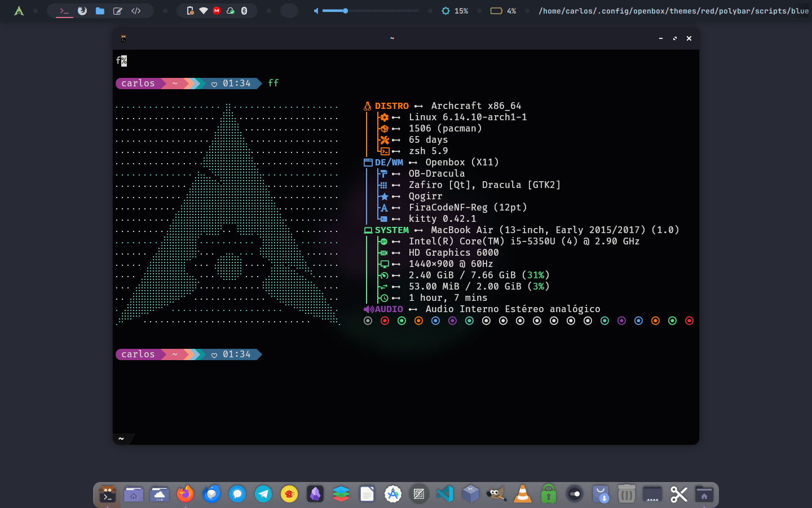This screenshot has width=812, height=508.
Task: Click the kitty icon in terminal titlebar
Action: point(123,38)
